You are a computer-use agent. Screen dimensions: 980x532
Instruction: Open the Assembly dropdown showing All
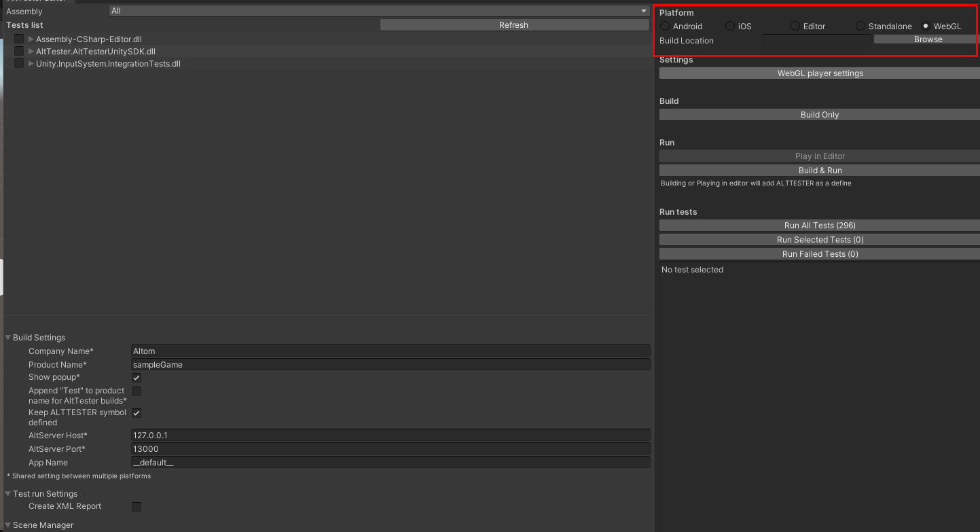377,10
